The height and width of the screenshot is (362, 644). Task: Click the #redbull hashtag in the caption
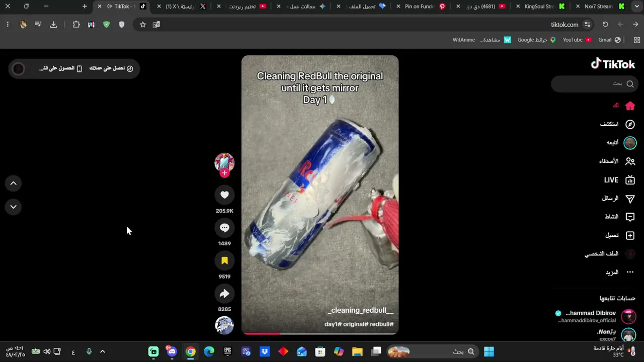click(382, 324)
